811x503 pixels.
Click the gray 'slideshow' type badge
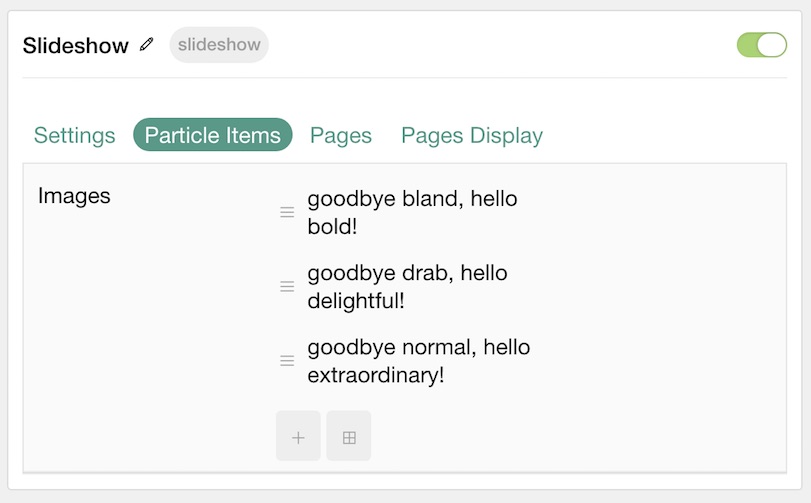click(219, 45)
